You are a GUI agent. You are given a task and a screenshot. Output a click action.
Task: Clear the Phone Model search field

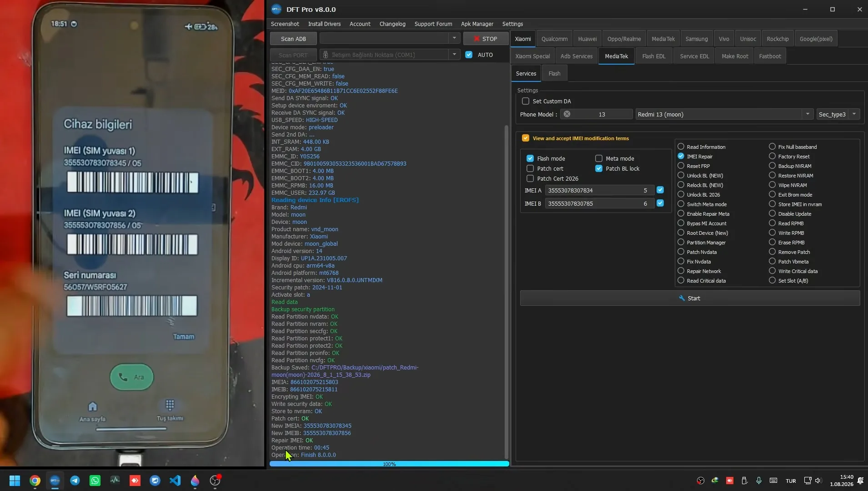tap(567, 114)
